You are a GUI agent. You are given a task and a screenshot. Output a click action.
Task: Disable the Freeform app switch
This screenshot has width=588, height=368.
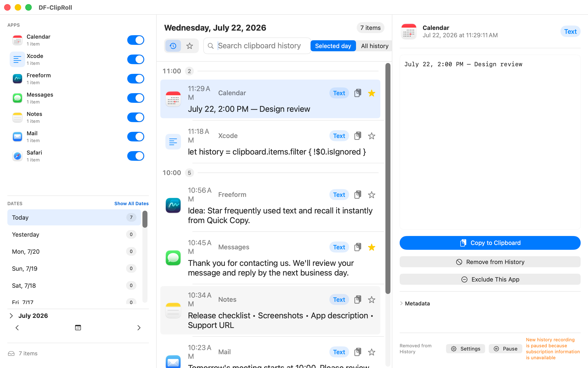coord(136,79)
